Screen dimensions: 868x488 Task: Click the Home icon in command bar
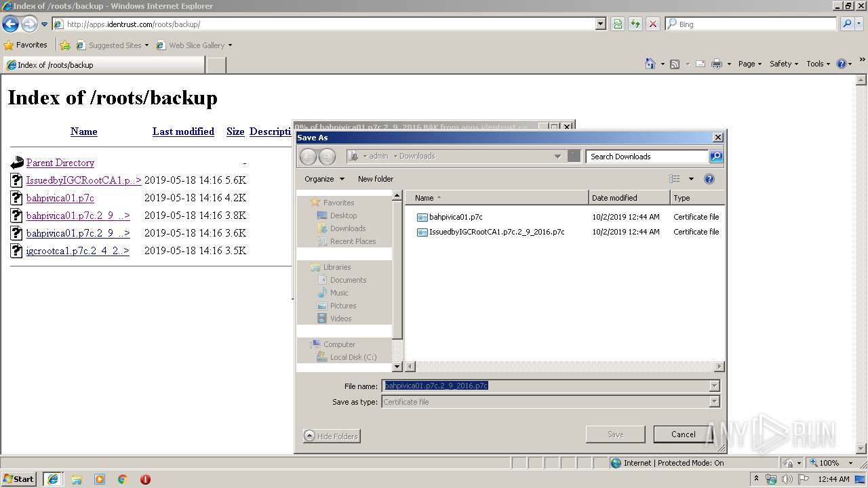pos(650,64)
